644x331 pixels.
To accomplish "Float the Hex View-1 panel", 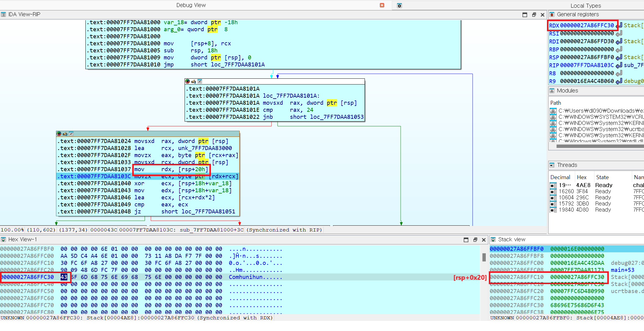I will [x=475, y=240].
